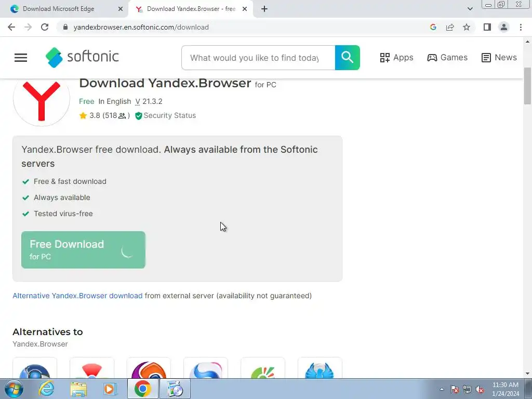532x399 pixels.
Task: Open the Chrome side panel icon
Action: pyautogui.click(x=487, y=27)
